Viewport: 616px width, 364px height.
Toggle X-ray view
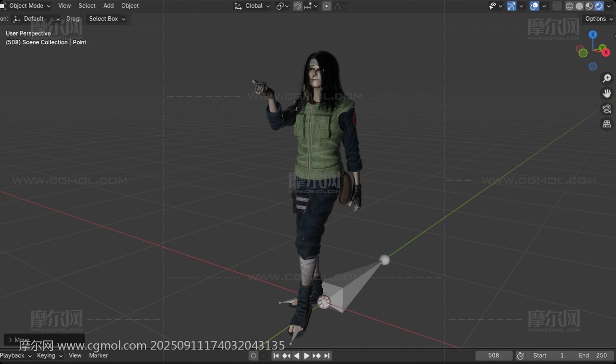[557, 6]
